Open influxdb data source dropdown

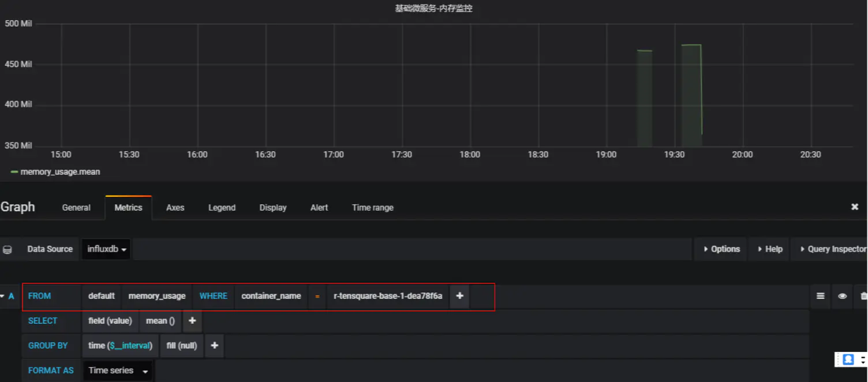(x=107, y=249)
